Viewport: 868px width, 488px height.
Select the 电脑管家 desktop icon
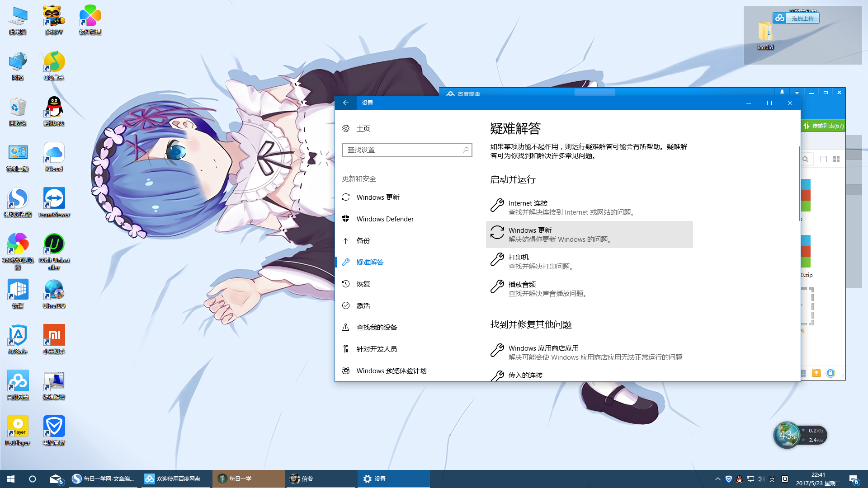[x=54, y=432]
